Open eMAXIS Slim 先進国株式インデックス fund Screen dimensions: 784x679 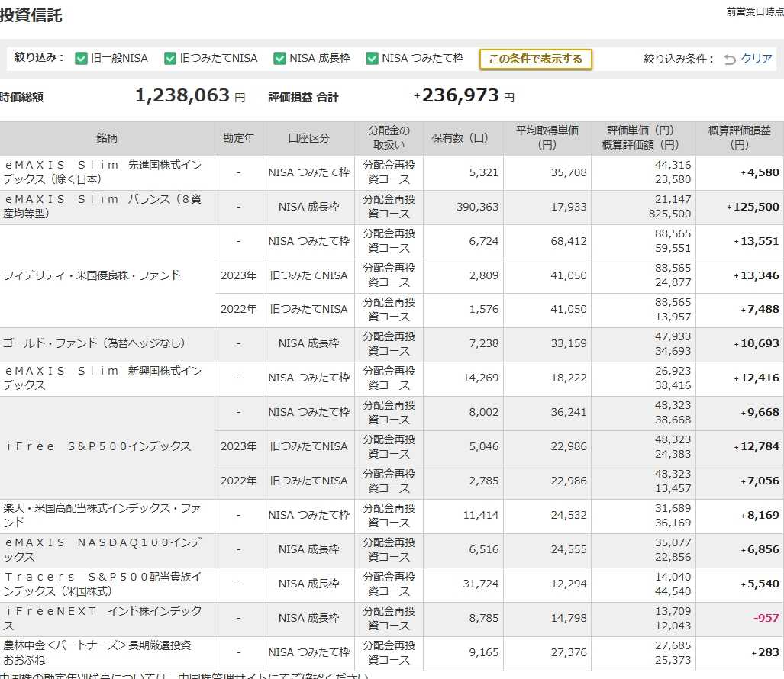[x=102, y=172]
